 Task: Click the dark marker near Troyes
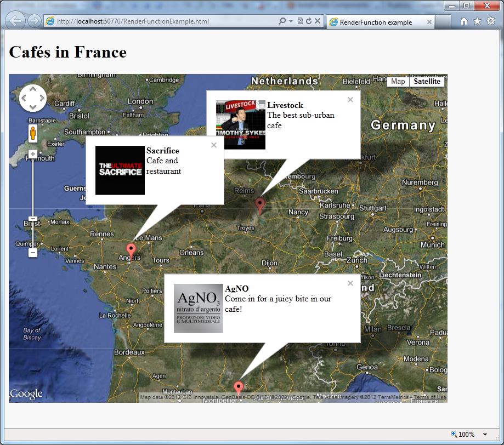[x=260, y=206]
